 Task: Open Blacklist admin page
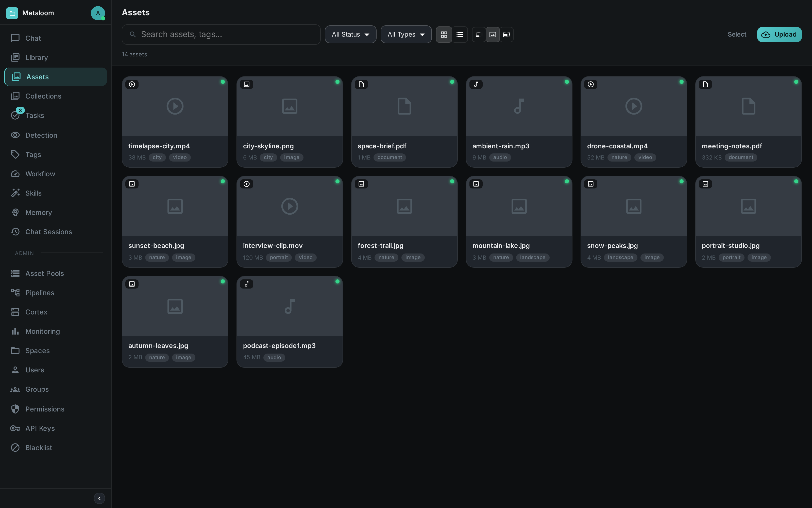coord(55,448)
